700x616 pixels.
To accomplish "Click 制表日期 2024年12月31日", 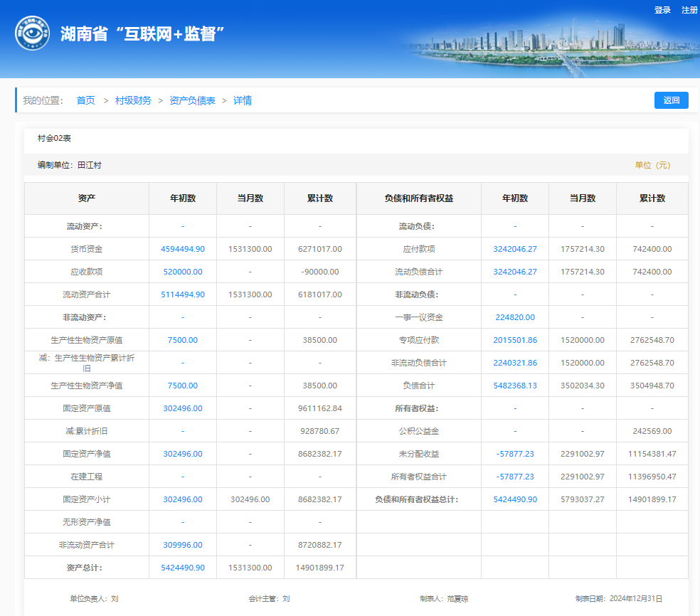I will tap(619, 599).
